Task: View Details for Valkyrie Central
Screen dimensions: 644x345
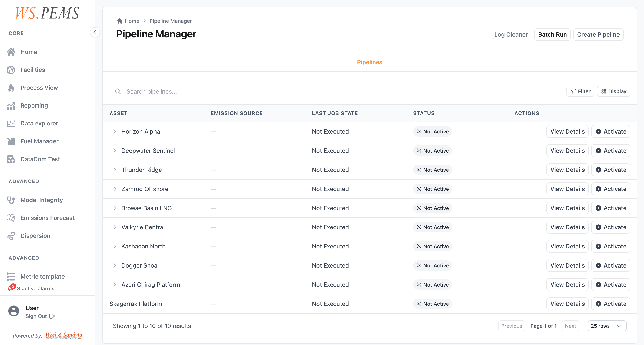Action: [x=567, y=227]
